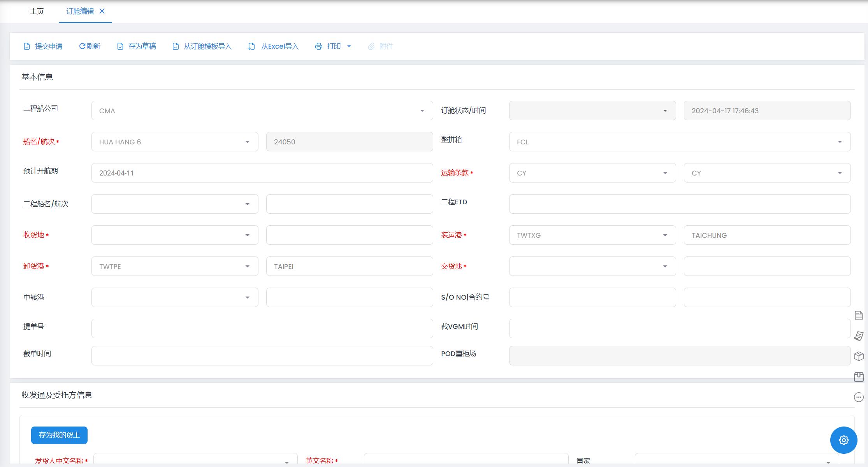
Task: Click the package container icon in right sidebar
Action: coord(859,377)
